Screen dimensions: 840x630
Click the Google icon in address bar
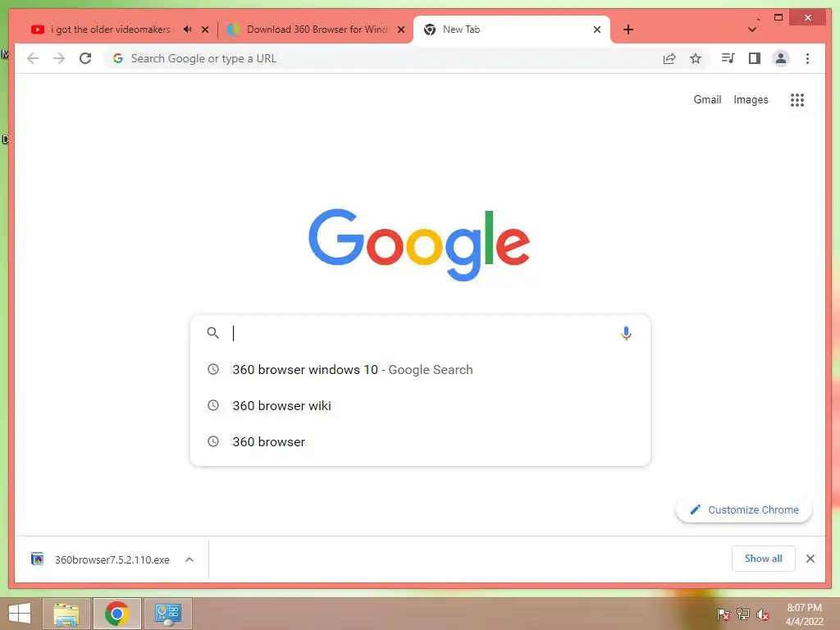tap(118, 58)
